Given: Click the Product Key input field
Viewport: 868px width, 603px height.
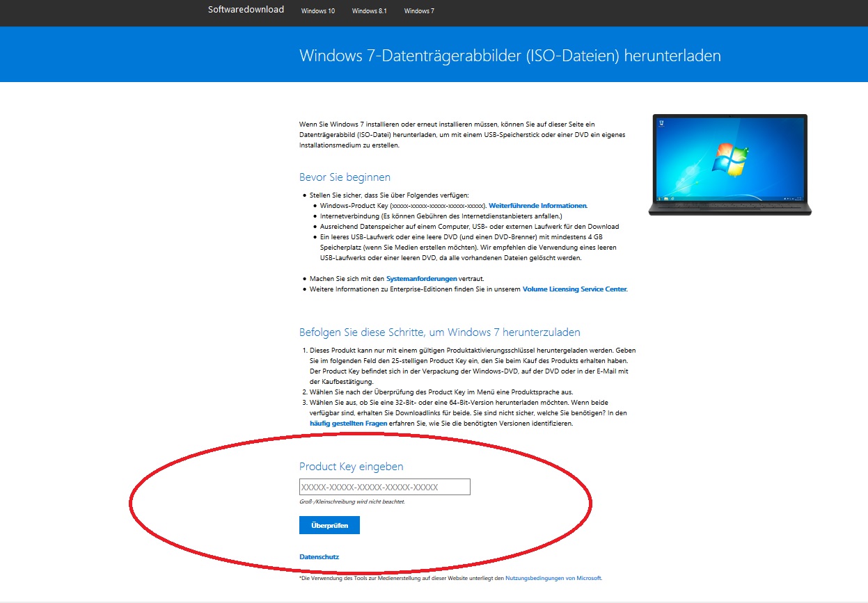Looking at the screenshot, I should pyautogui.click(x=385, y=487).
